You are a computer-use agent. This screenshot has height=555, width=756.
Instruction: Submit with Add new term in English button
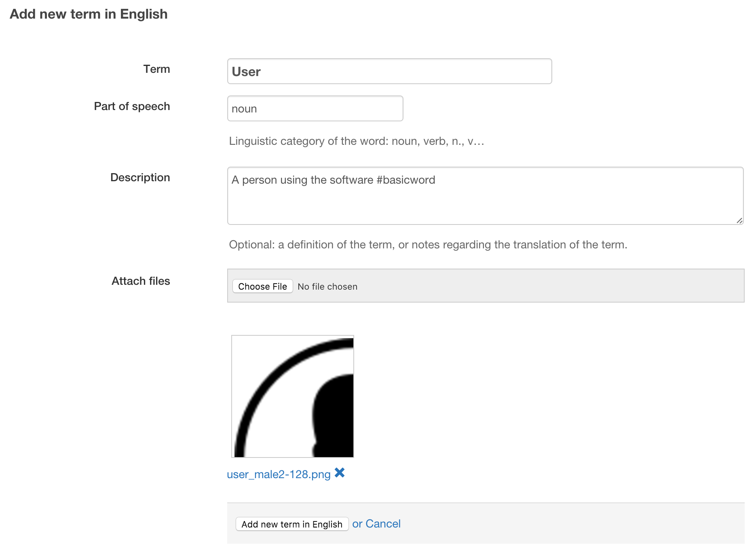click(292, 524)
